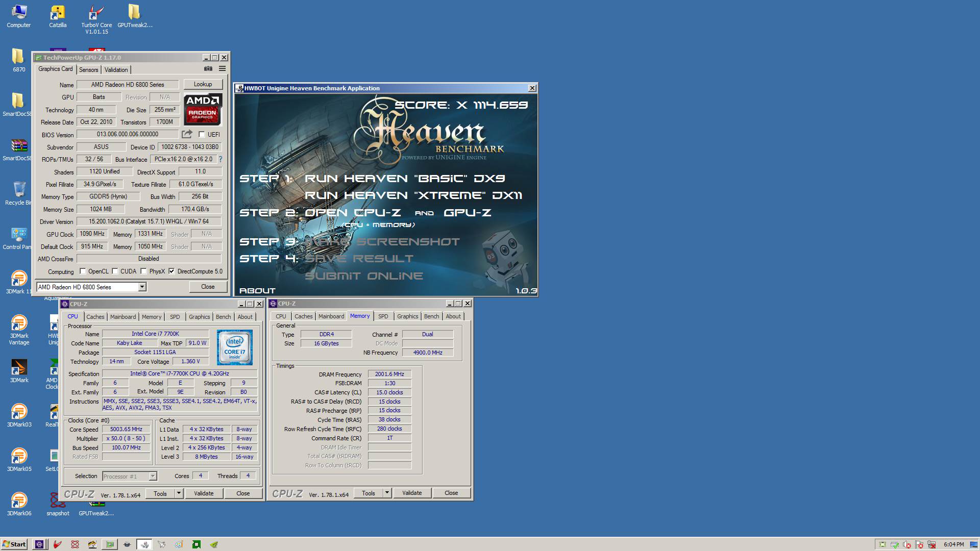Click RUN HEAVEN "XTREME" DX11 option

point(413,195)
